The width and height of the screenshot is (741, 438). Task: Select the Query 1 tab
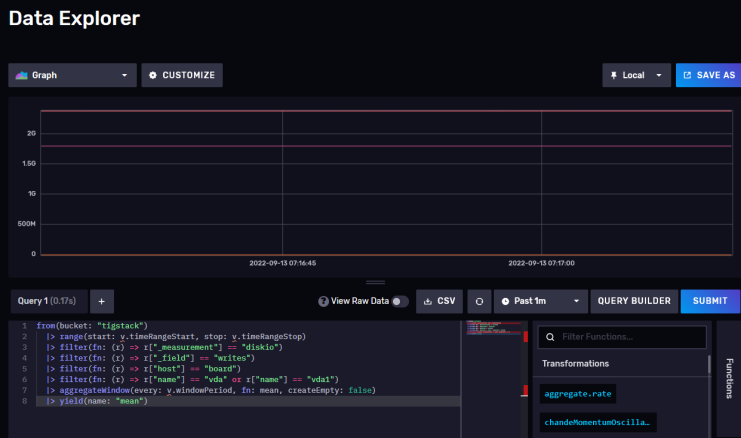[49, 301]
